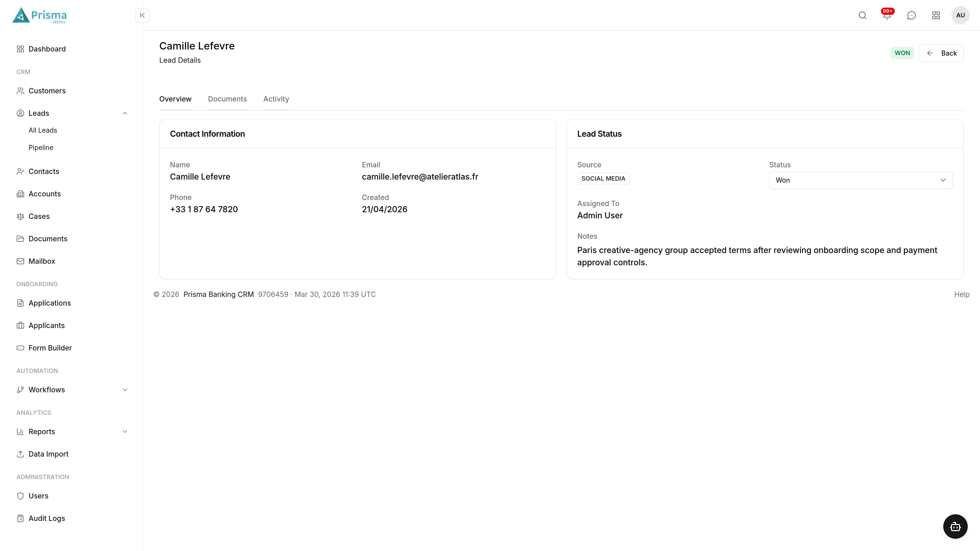The height and width of the screenshot is (551, 980).
Task: Click the Contact Information card title
Action: tap(207, 134)
